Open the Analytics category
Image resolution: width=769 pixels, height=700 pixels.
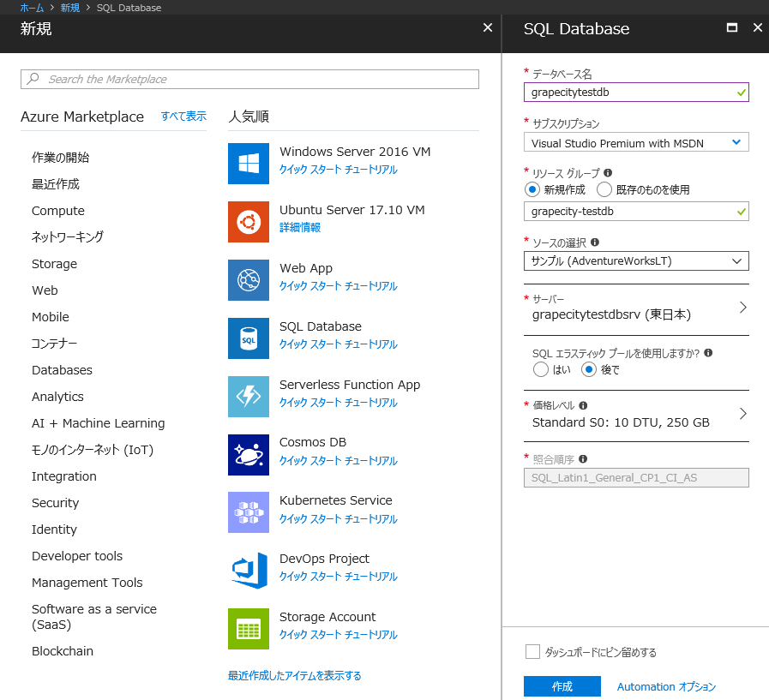pos(57,397)
